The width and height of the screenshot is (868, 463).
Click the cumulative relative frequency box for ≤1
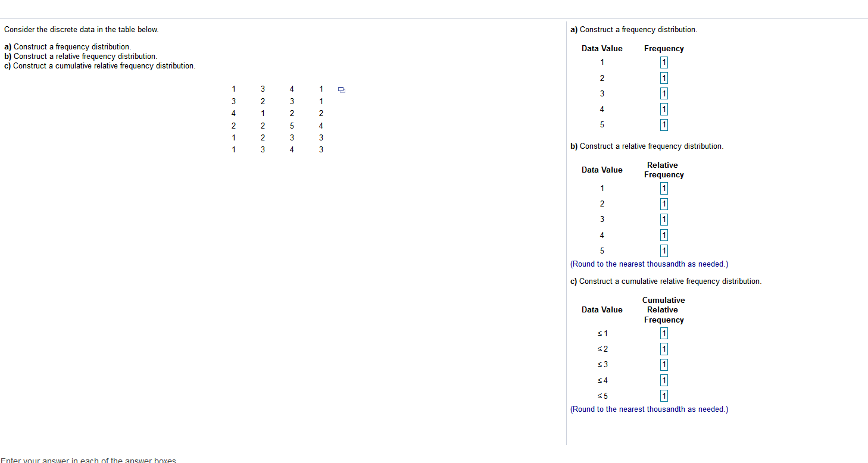(663, 333)
